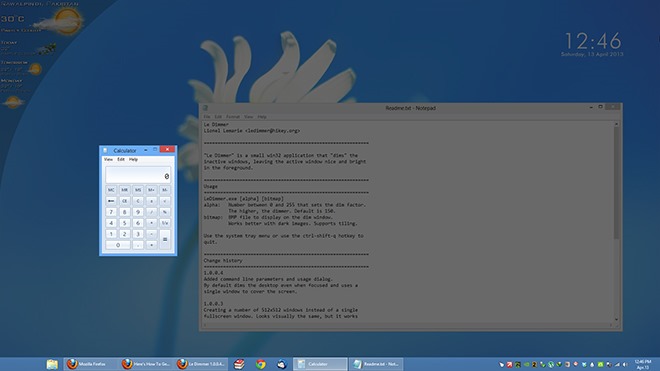Click the digit 7 button
660x371 pixels.
pyautogui.click(x=111, y=212)
